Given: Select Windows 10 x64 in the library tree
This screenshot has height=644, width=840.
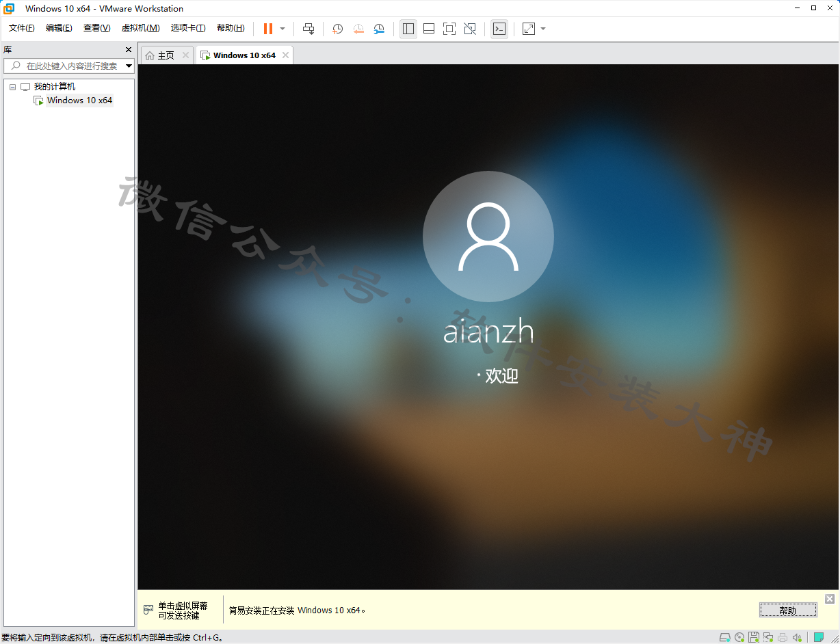Looking at the screenshot, I should point(79,100).
